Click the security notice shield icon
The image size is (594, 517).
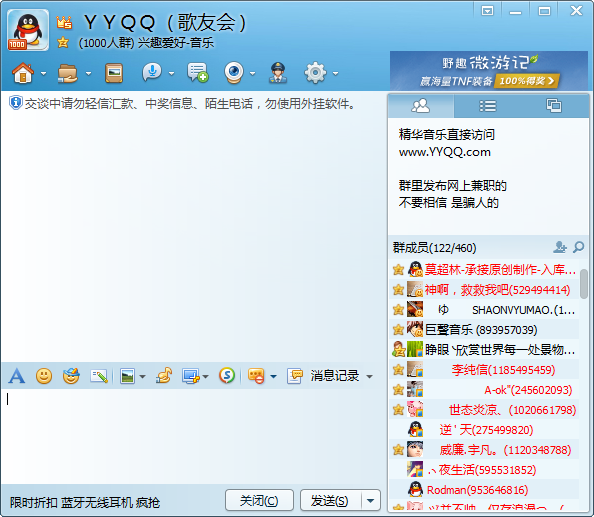coord(16,103)
